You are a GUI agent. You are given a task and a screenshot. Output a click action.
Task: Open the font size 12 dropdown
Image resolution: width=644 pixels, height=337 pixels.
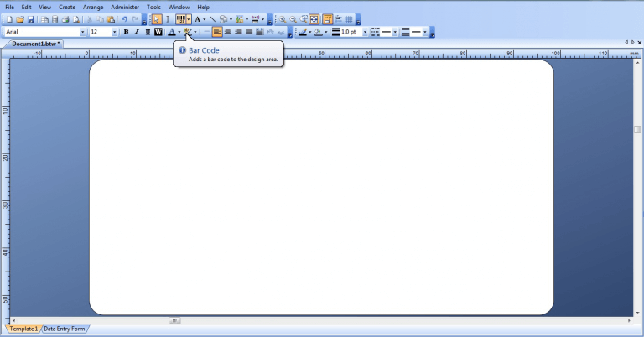(x=114, y=32)
